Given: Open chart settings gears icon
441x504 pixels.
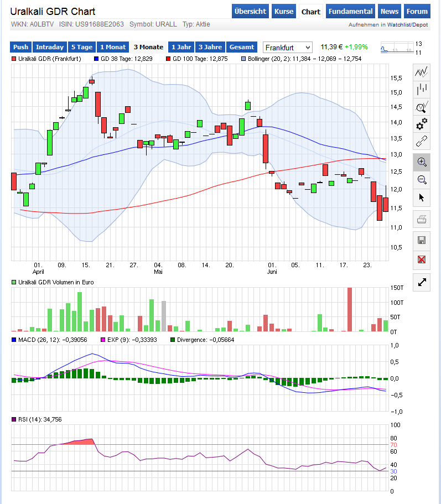Looking at the screenshot, I should (422, 124).
